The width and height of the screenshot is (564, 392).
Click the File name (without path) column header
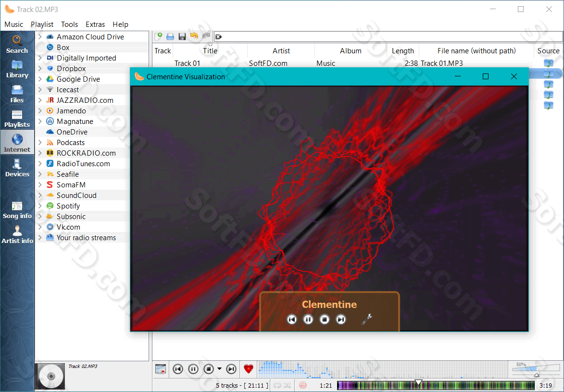pyautogui.click(x=476, y=50)
